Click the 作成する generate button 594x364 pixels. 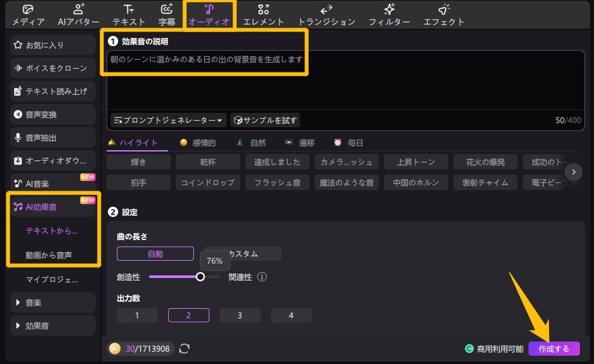coord(554,349)
